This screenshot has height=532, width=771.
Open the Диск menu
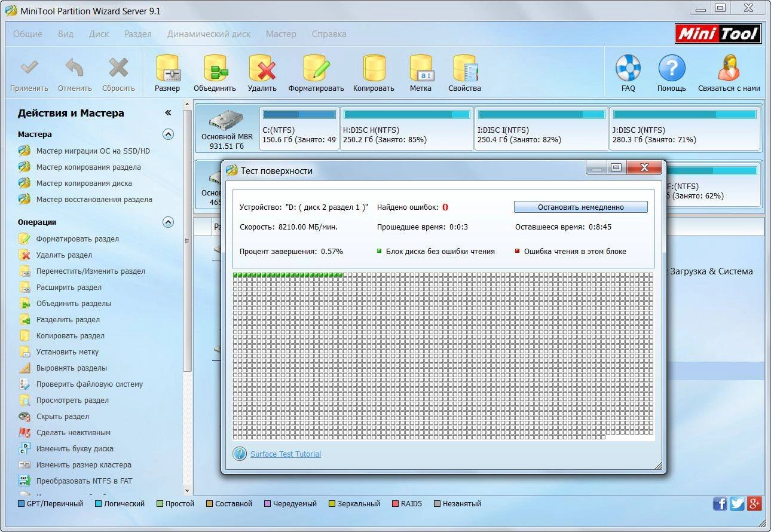pos(99,34)
